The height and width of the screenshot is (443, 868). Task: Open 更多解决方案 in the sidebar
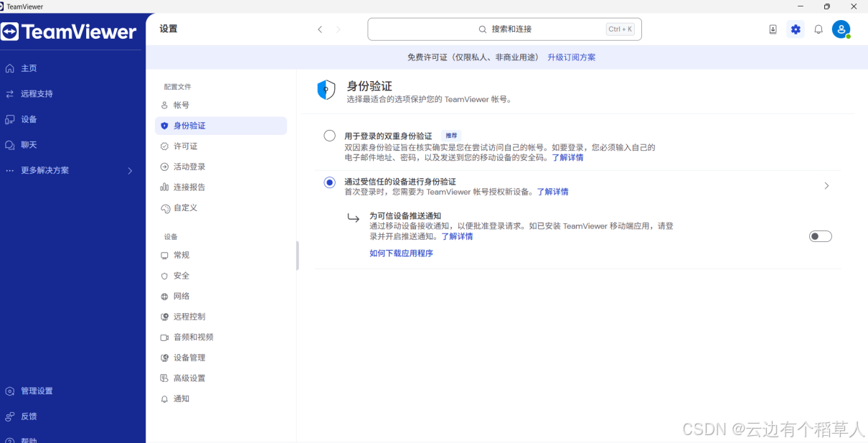point(45,170)
